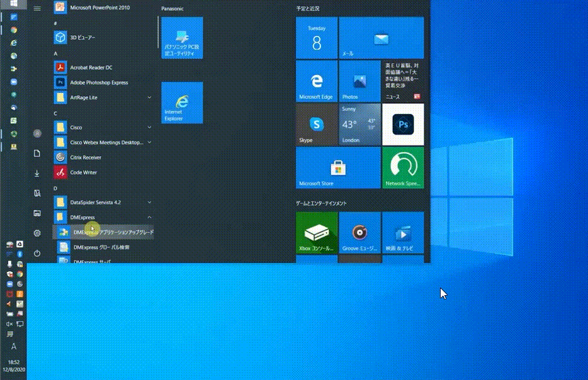This screenshot has height=380, width=588.
Task: Click the DataSpider Servista 4.2 folder icon
Action: click(60, 203)
